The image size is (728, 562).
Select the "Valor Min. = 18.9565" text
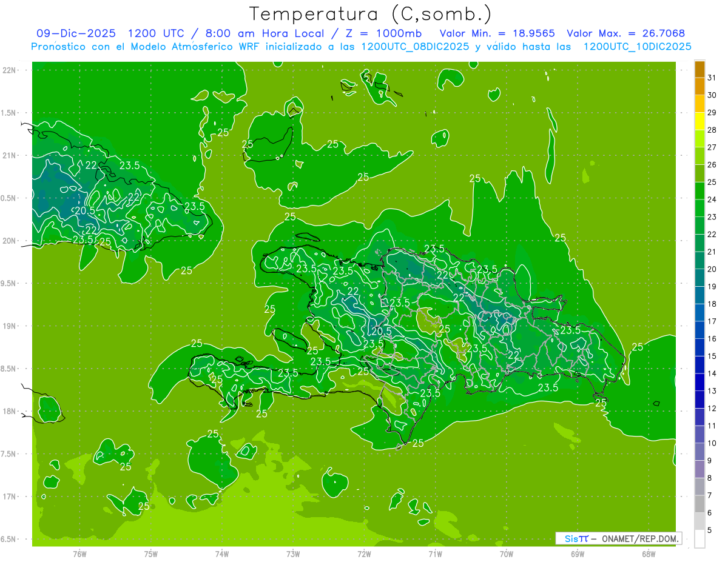point(497,33)
